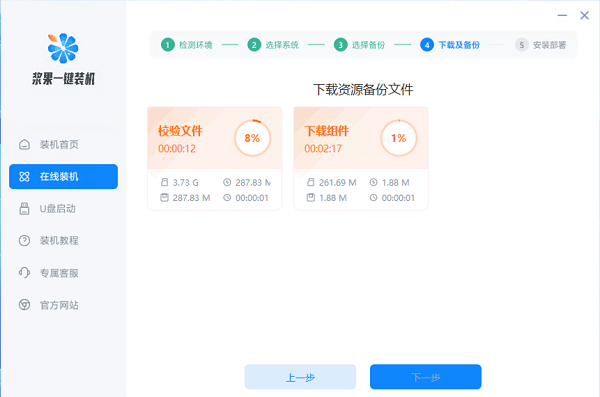The height and width of the screenshot is (397, 600).
Task: Click save icon beside 287.83 M in 校验文件 card
Action: click(165, 198)
